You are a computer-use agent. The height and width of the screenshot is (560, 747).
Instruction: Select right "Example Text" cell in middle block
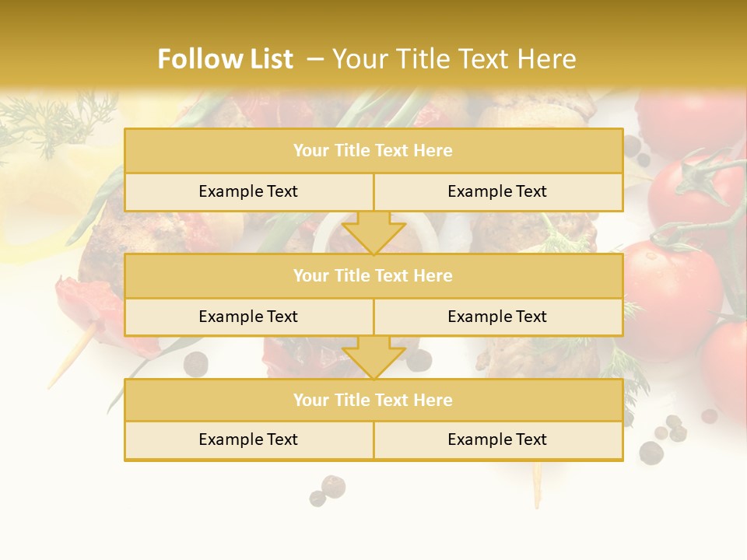click(x=497, y=317)
